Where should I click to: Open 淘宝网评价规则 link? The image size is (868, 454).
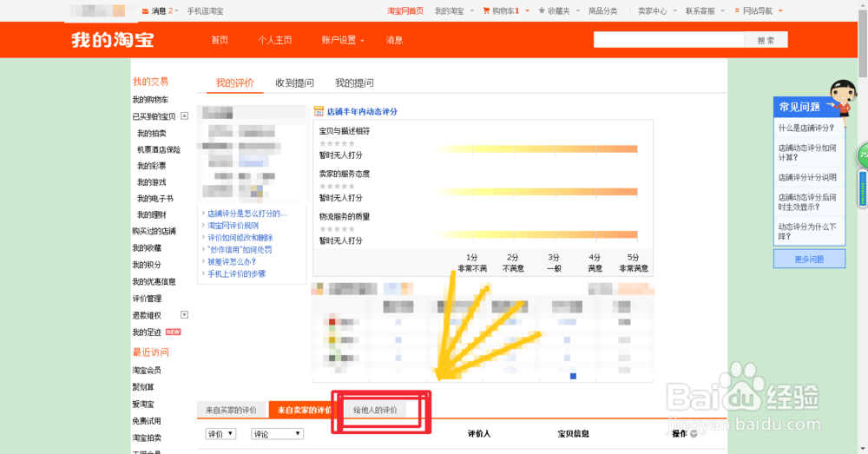pyautogui.click(x=233, y=226)
